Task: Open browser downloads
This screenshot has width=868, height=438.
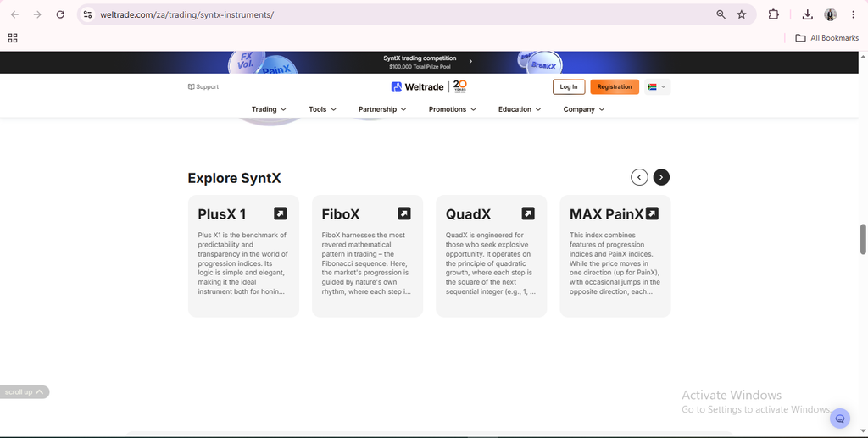Action: [808, 15]
